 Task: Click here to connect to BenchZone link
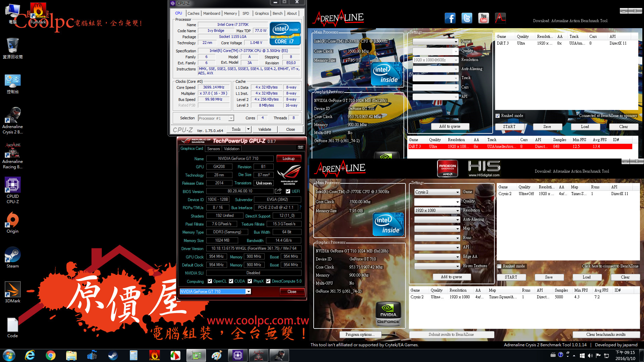pyautogui.click(x=610, y=266)
